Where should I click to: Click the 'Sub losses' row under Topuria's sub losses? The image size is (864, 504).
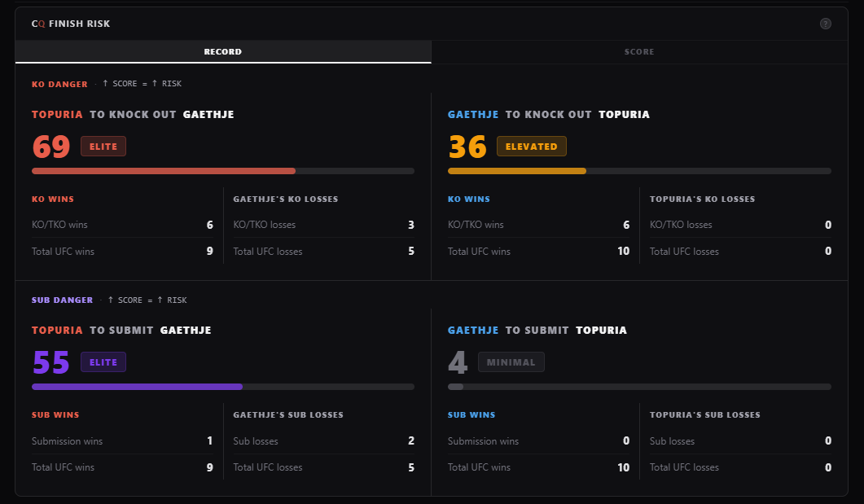pyautogui.click(x=740, y=441)
